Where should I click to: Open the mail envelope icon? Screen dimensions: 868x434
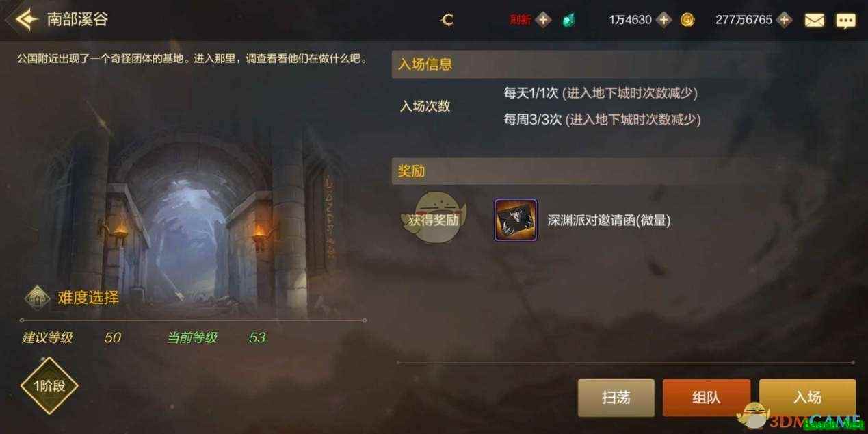point(814,20)
